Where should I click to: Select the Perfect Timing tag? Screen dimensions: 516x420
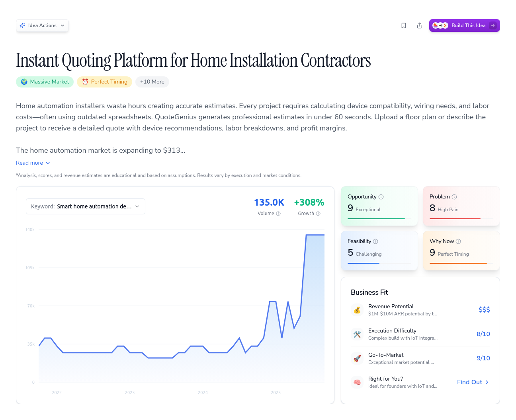click(104, 82)
